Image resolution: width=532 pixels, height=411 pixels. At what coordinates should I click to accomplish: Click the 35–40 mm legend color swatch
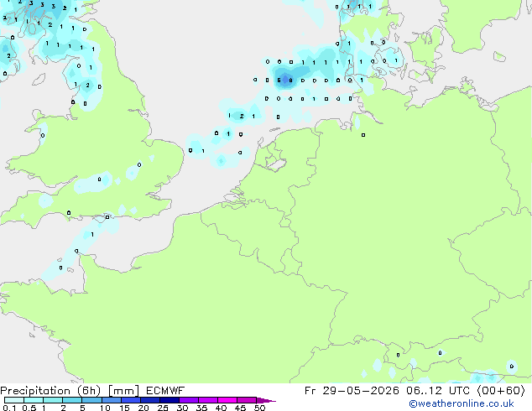tap(208, 400)
